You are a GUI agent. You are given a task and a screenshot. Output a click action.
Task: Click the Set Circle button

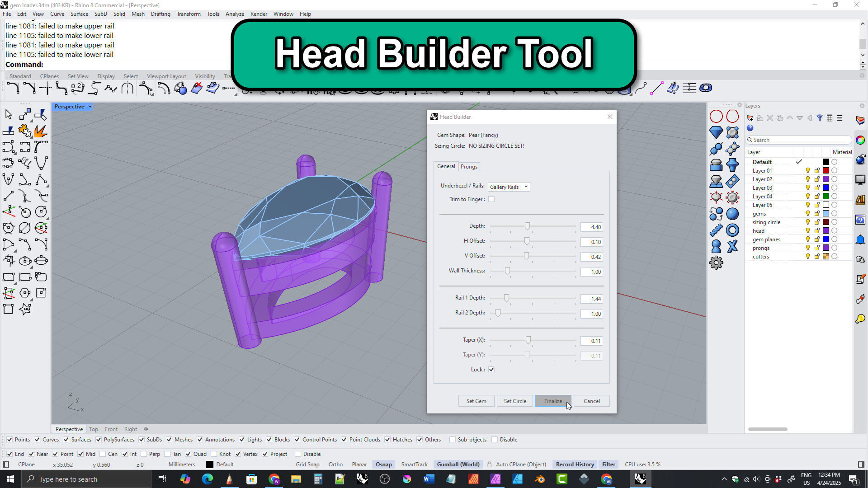click(515, 401)
